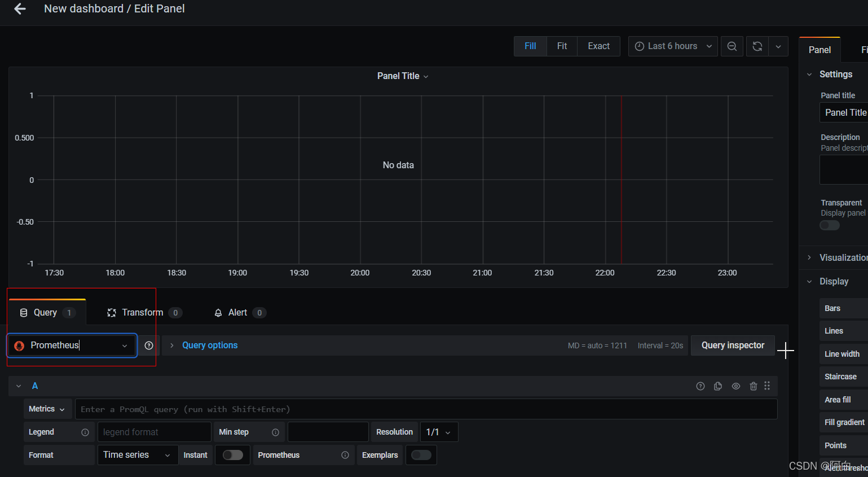The height and width of the screenshot is (477, 868).
Task: Click the Line width option
Action: (843, 354)
